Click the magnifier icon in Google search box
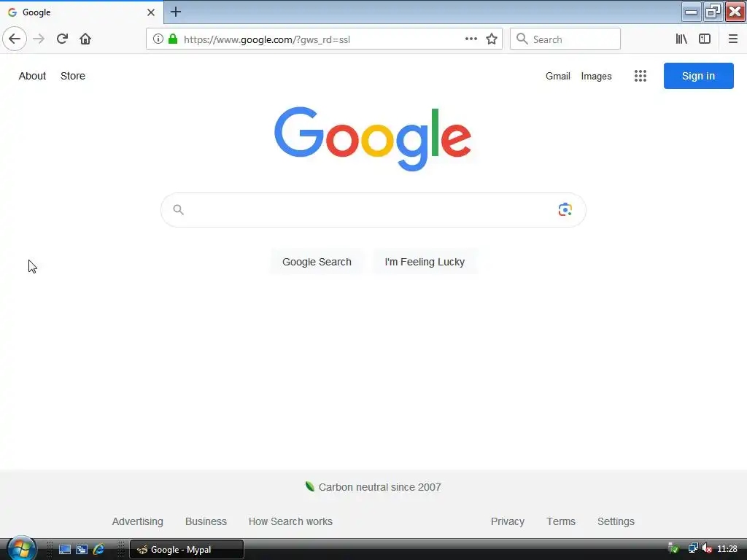 coord(178,209)
